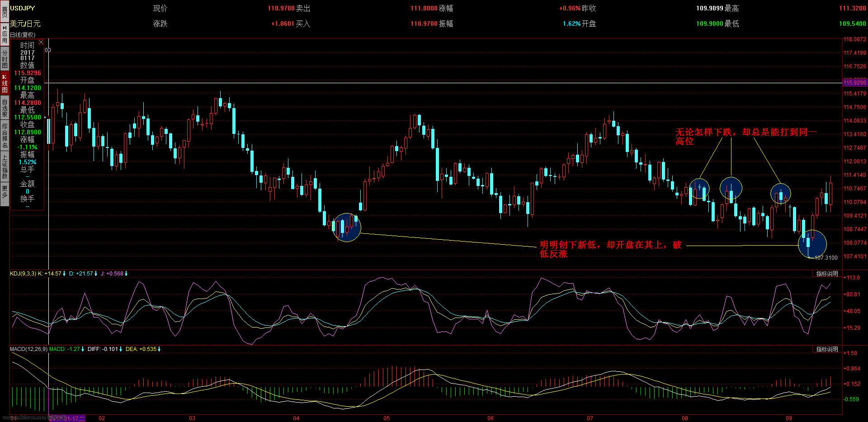Click the 06 month label on time axis

pyautogui.click(x=491, y=418)
